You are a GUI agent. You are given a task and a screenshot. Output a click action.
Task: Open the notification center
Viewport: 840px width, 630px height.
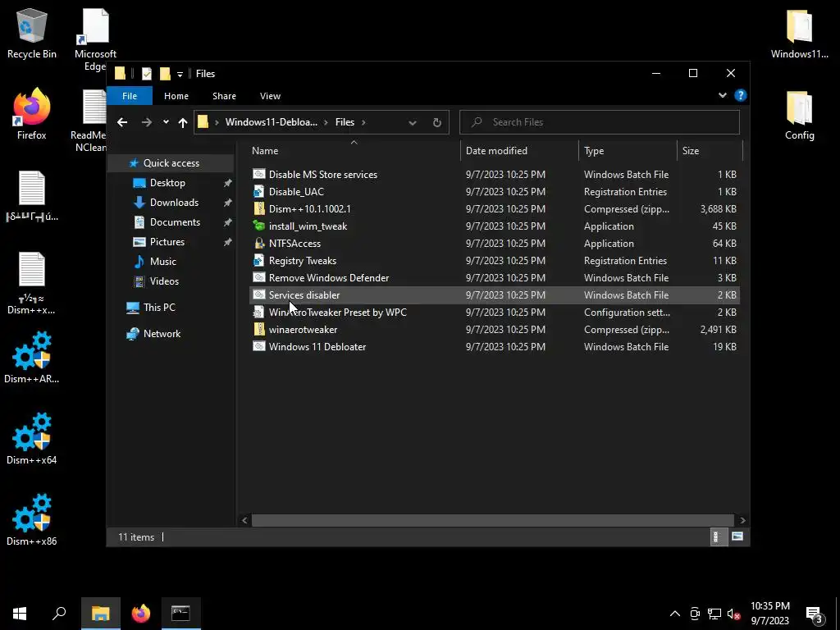click(x=815, y=614)
